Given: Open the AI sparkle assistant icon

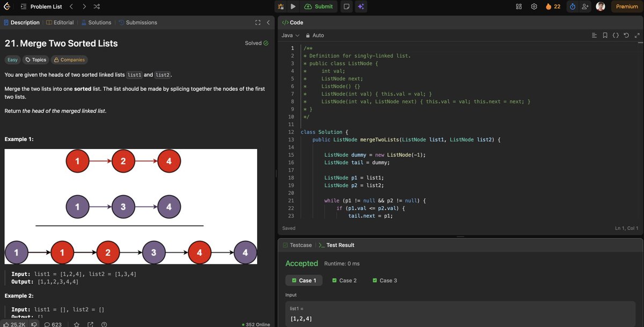Looking at the screenshot, I should coord(361,6).
